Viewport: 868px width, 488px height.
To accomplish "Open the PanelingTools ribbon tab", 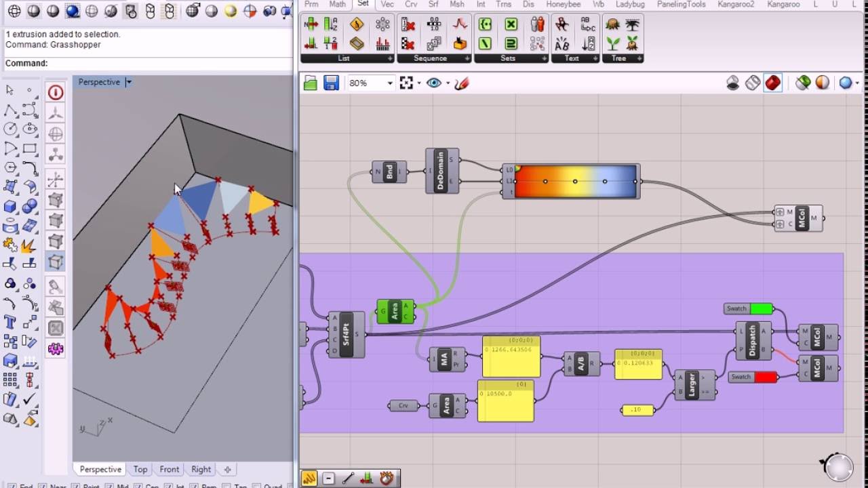I will click(x=682, y=4).
